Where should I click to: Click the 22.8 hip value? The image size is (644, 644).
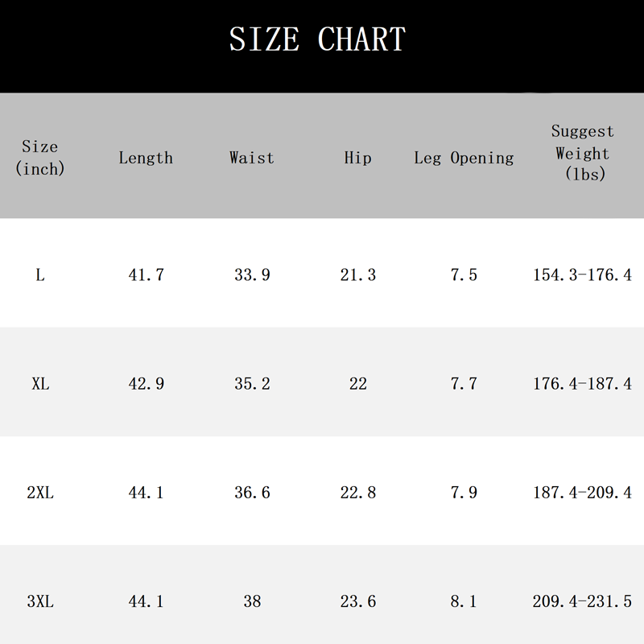(x=357, y=493)
